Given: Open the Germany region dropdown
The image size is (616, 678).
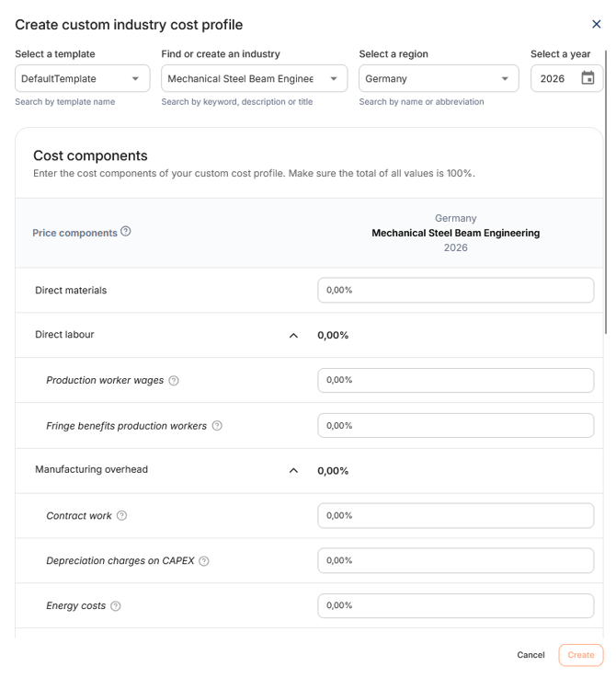Looking at the screenshot, I should click(x=439, y=78).
